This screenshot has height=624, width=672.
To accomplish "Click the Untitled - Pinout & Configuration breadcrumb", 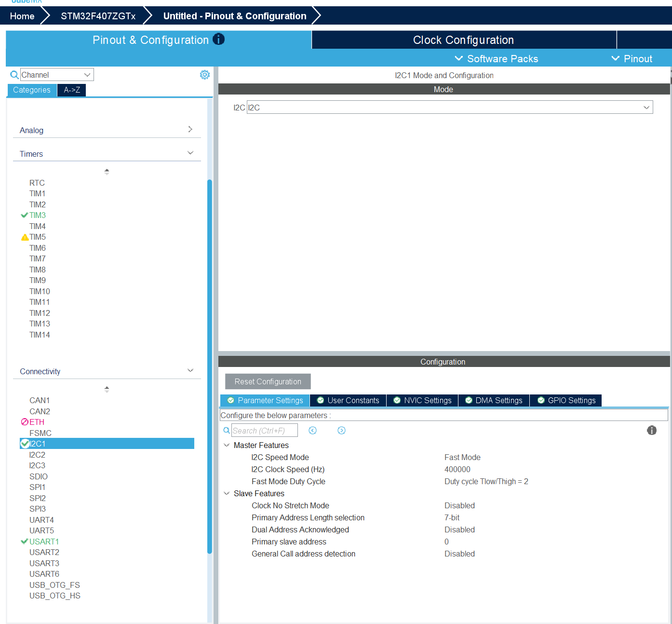I will click(x=235, y=16).
